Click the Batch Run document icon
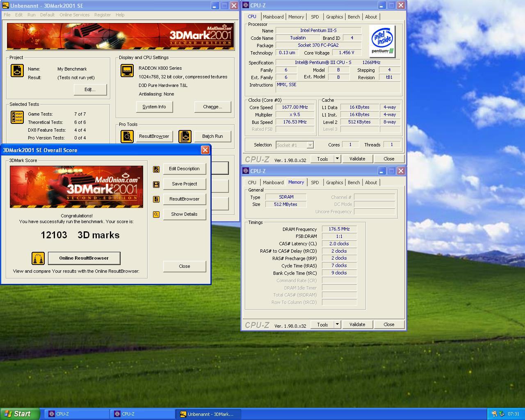The height and width of the screenshot is (420, 525). (185, 137)
